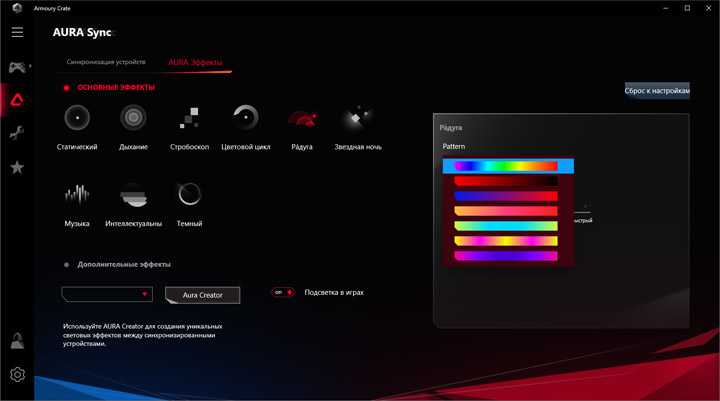Select the Цветовой цикл effect icon
This screenshot has height=401, width=720.
pyautogui.click(x=246, y=118)
